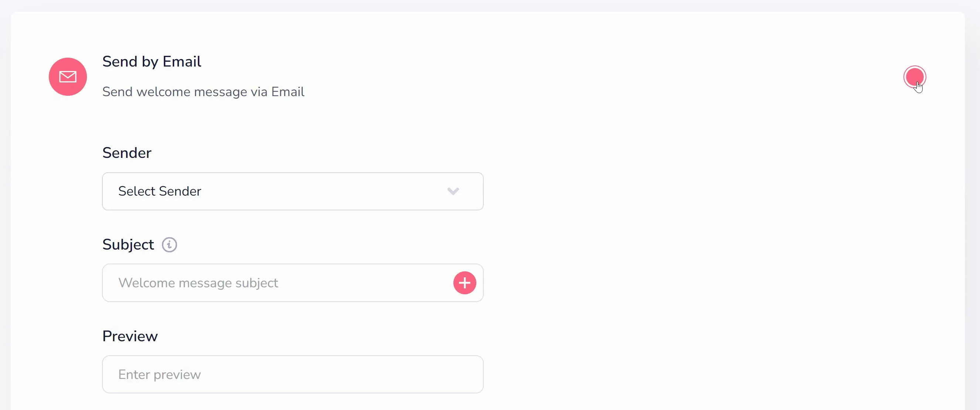Click the 'Enter preview' placeholder text

pyautogui.click(x=159, y=375)
